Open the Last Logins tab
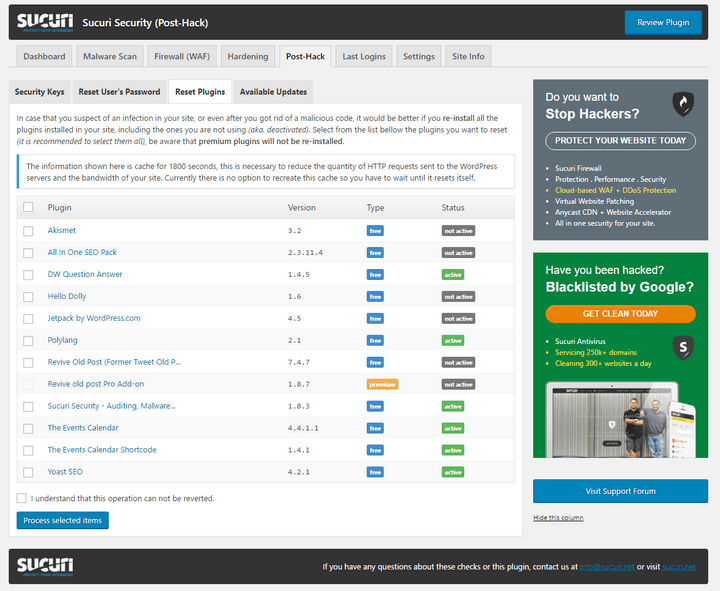The image size is (720, 591). click(x=364, y=56)
